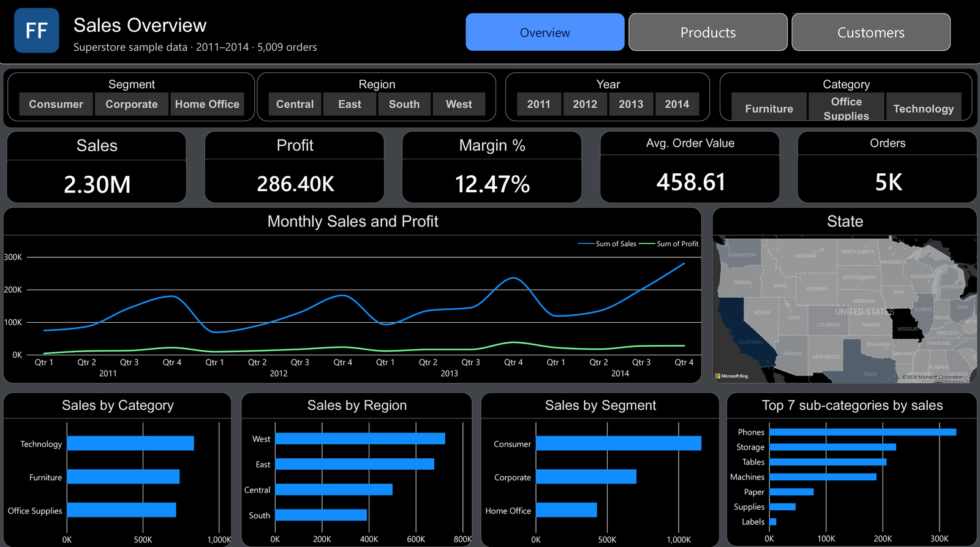The height and width of the screenshot is (547, 980).
Task: Click the Profit 286.40K card value
Action: [295, 184]
